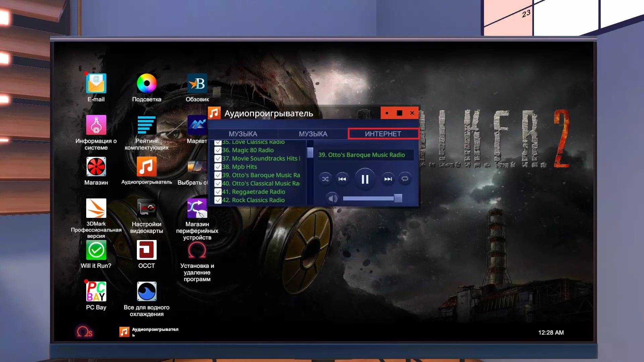Uncheck 41. Reggaetrade Radio checkbox

tap(218, 192)
